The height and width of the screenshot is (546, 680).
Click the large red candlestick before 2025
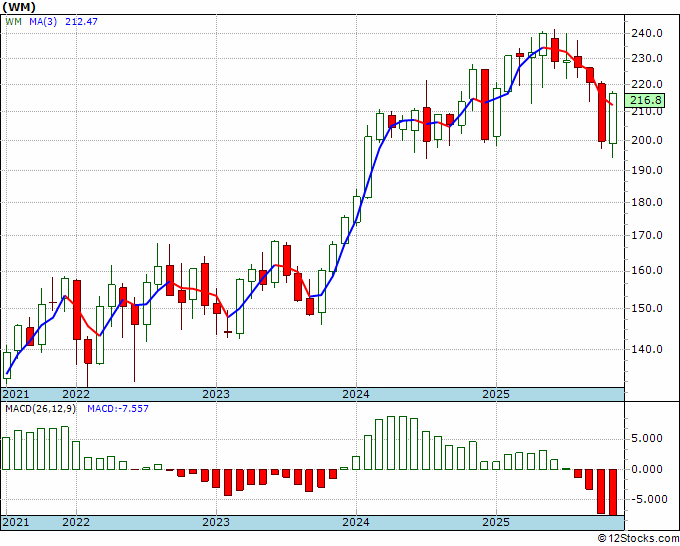tap(485, 104)
